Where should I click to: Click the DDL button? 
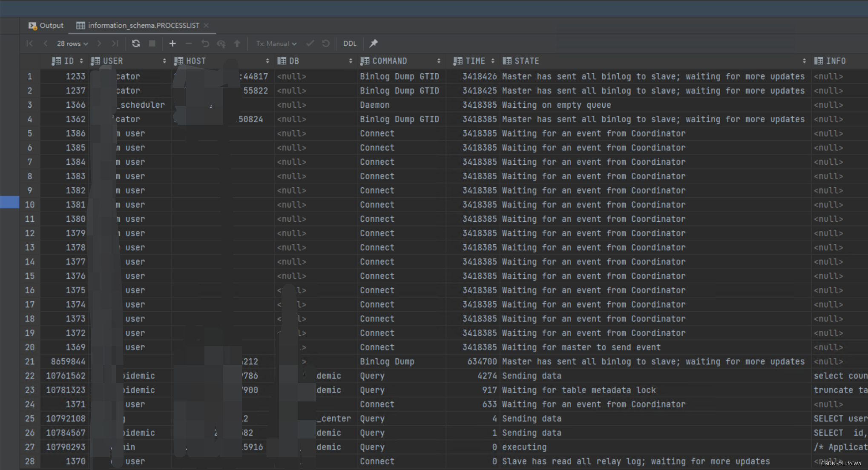pos(349,43)
